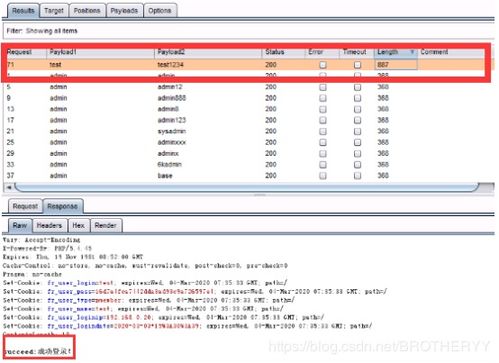Select the base payload cell
The width and height of the screenshot is (499, 363).
[165, 176]
